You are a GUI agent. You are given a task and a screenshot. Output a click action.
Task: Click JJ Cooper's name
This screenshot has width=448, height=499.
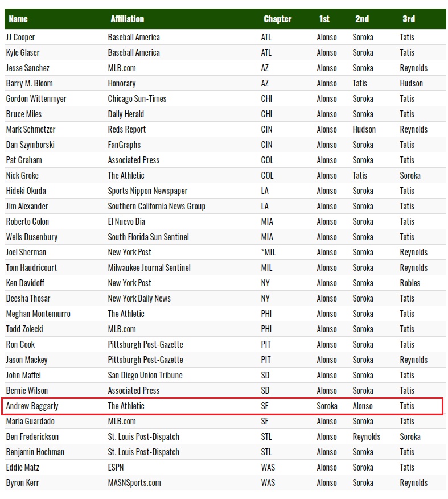pos(20,37)
